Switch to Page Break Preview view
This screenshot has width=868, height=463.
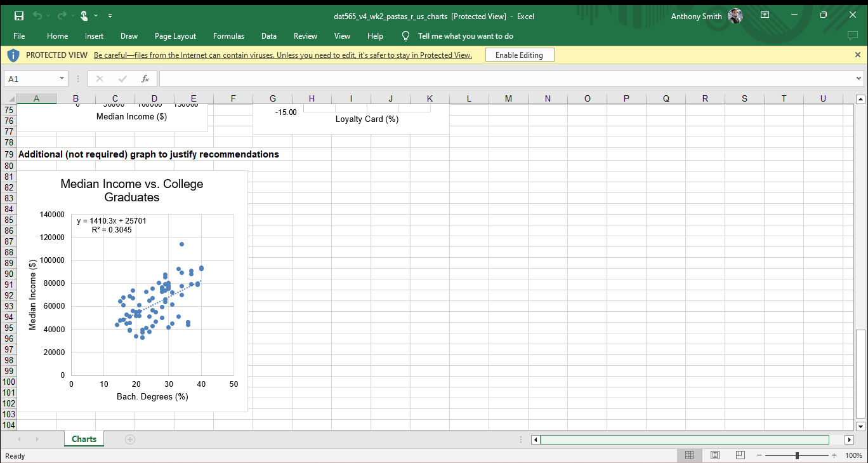coord(740,455)
